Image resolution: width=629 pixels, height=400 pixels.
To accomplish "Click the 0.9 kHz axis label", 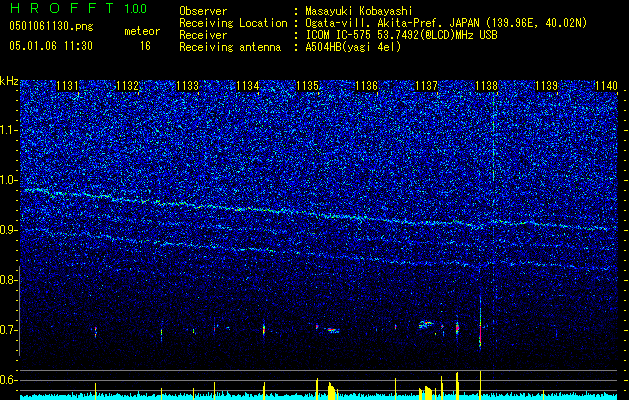I will click(8, 230).
